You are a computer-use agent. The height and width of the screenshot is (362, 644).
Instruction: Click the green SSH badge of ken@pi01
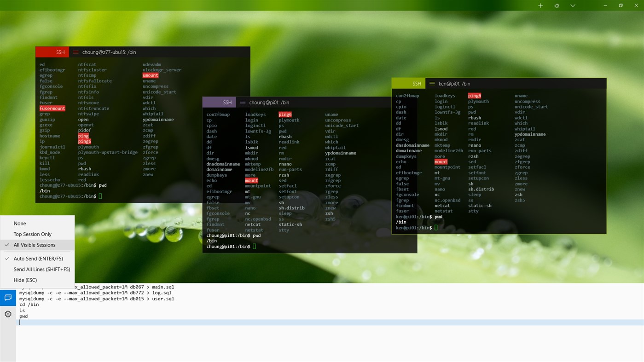[x=408, y=83]
